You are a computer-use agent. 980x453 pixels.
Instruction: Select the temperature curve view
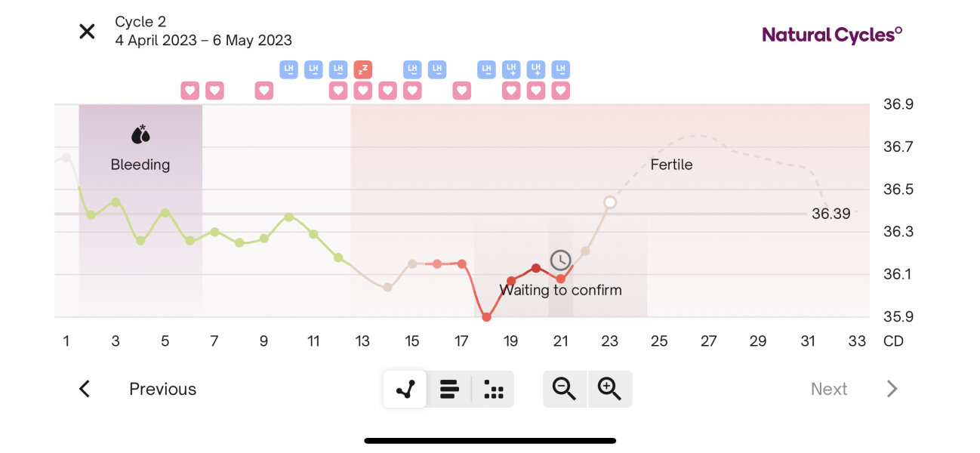point(405,389)
